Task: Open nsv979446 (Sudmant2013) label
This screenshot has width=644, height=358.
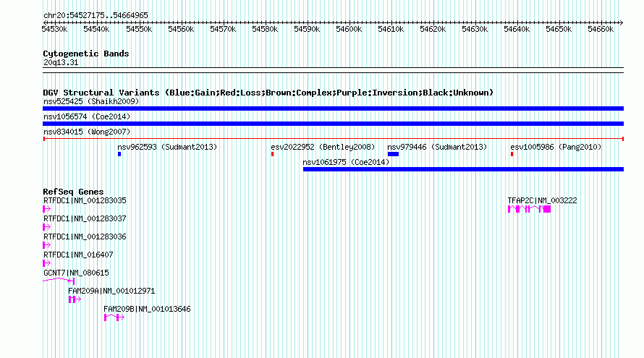Action: click(437, 147)
